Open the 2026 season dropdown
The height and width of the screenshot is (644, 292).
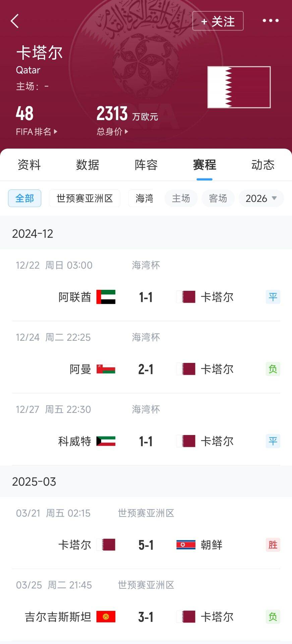click(261, 198)
